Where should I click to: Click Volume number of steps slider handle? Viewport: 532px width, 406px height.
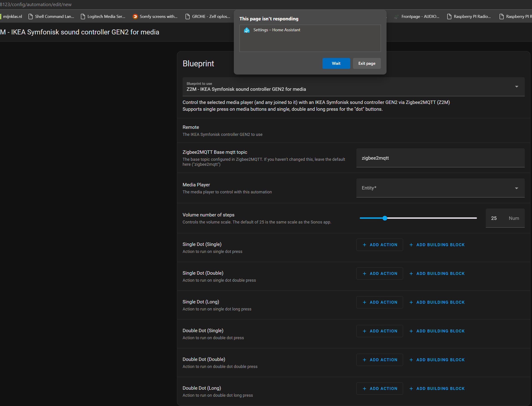coord(385,218)
